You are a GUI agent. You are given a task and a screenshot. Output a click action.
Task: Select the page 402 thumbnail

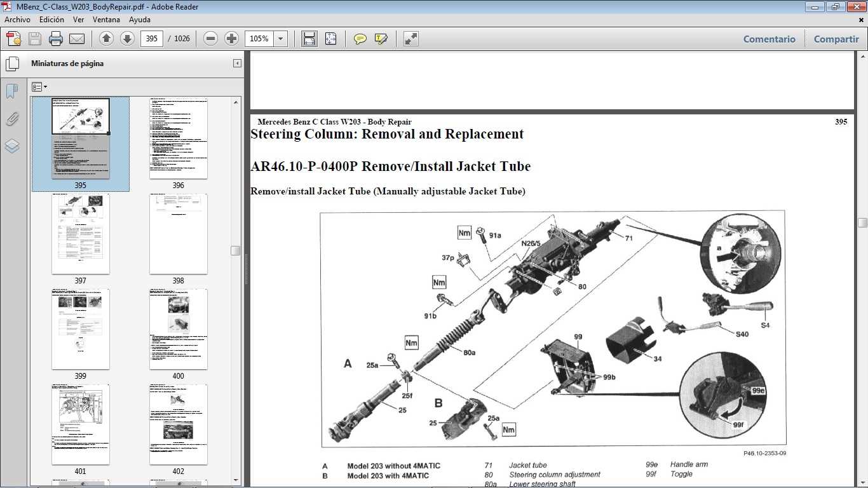pyautogui.click(x=179, y=424)
